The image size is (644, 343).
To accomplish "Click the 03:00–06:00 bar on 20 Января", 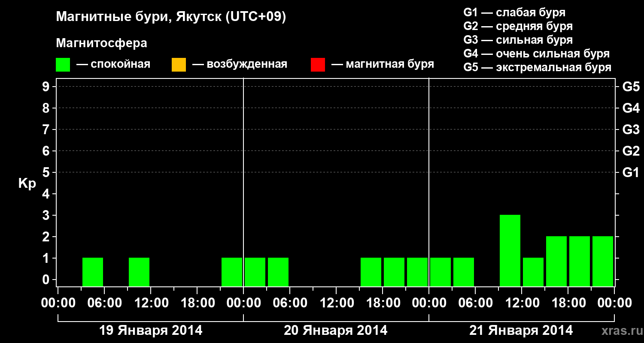I will (278, 272).
